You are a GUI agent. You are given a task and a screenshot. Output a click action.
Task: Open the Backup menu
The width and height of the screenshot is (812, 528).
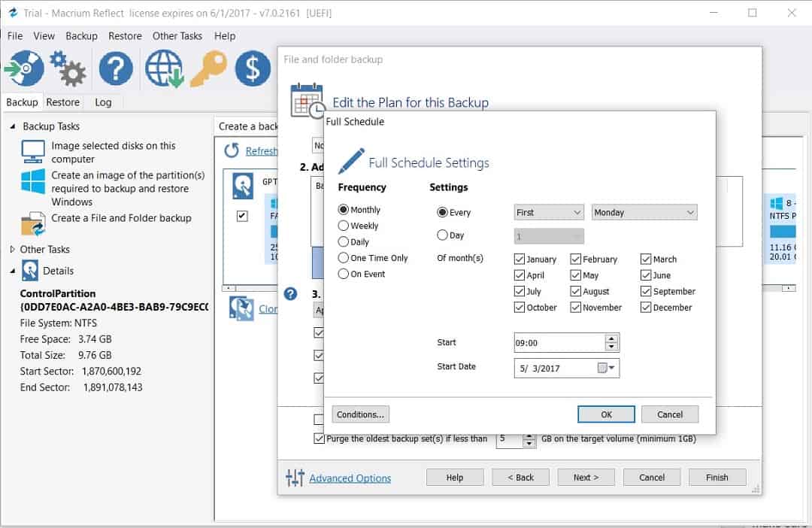[x=81, y=36]
